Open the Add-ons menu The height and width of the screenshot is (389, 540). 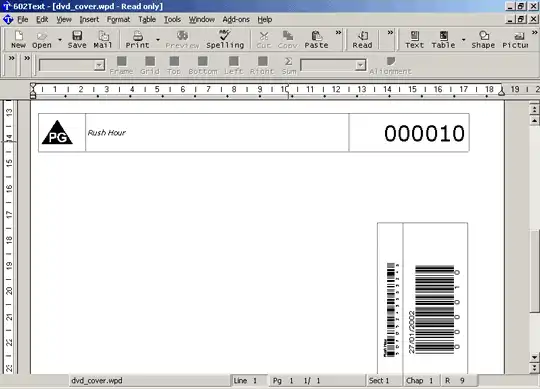(236, 20)
